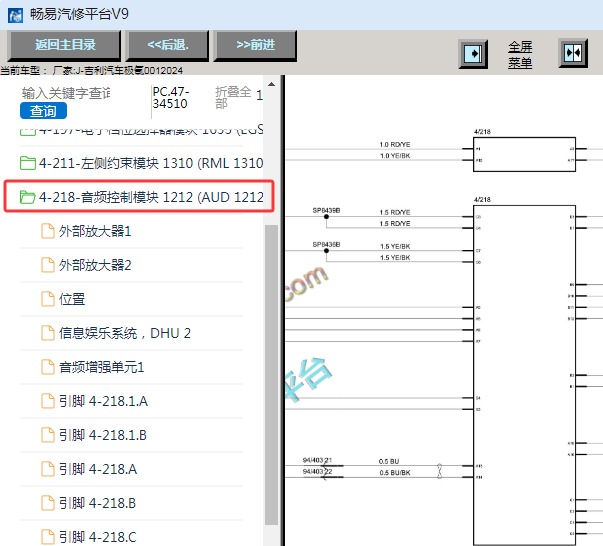Go forward with the >>前进 button

(255, 45)
